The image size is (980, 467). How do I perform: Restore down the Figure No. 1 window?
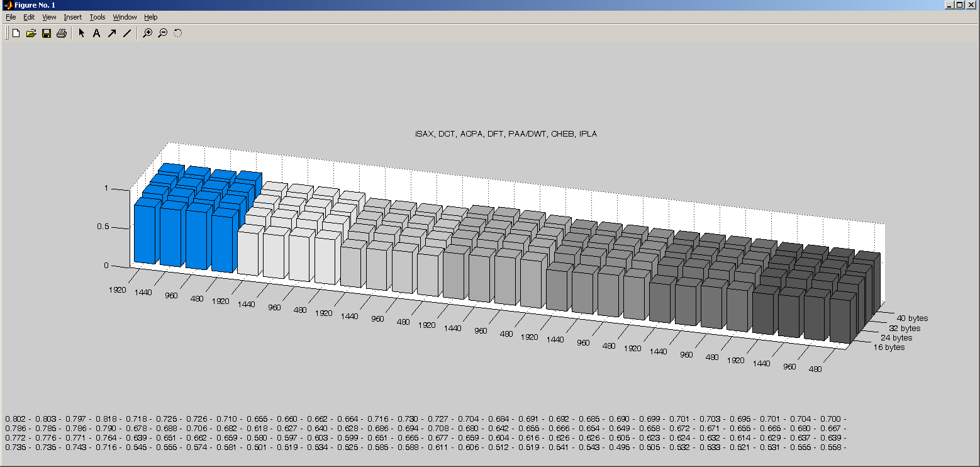[x=959, y=5]
